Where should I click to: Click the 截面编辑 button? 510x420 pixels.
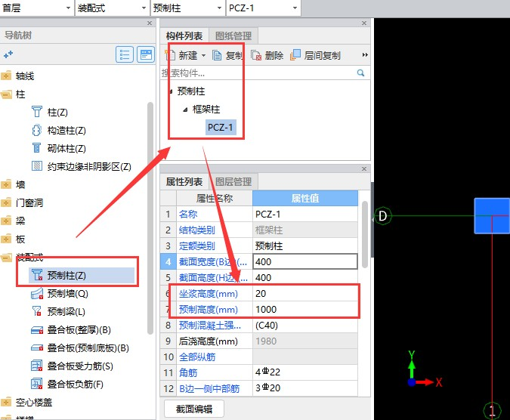pyautogui.click(x=194, y=409)
